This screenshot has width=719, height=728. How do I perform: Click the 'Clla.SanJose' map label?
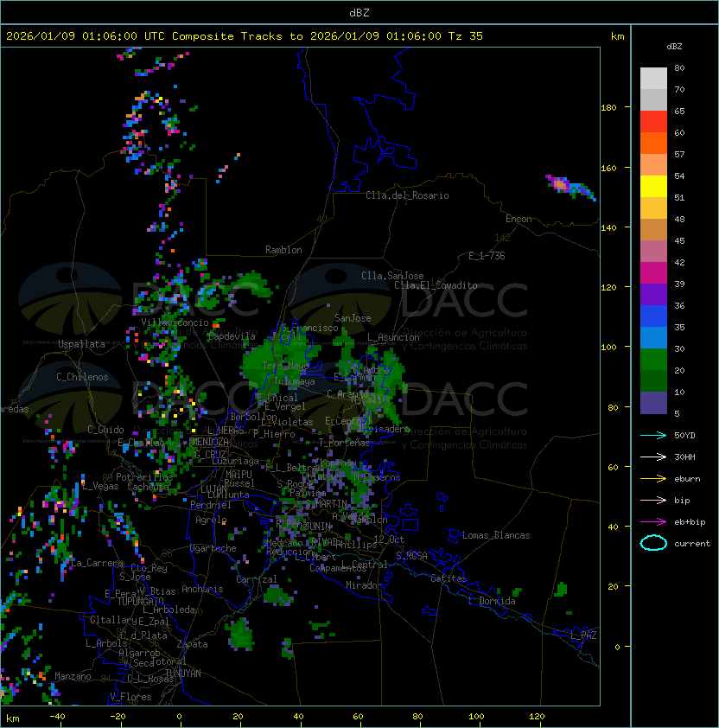pyautogui.click(x=392, y=276)
